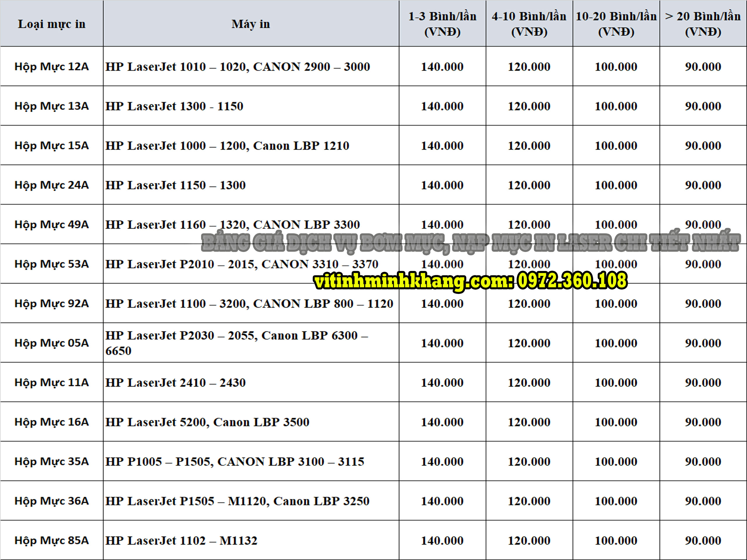Click the 140.000 price in the 35A row
The height and width of the screenshot is (560, 747).
(442, 461)
